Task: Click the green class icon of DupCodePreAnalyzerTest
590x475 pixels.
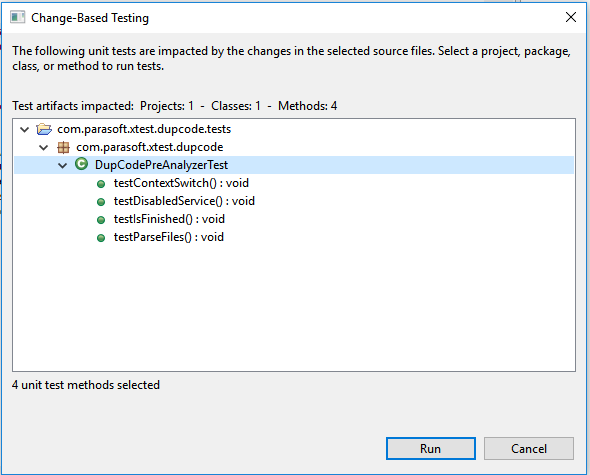Action: [81, 164]
